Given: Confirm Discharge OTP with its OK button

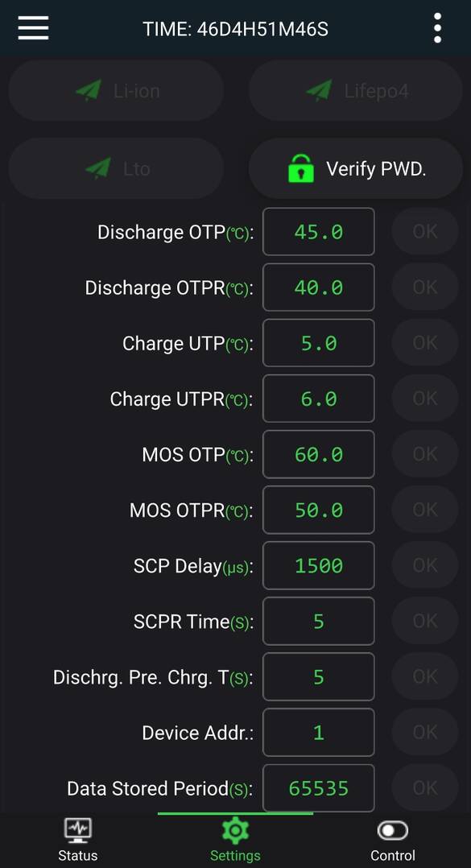Looking at the screenshot, I should coord(425,231).
